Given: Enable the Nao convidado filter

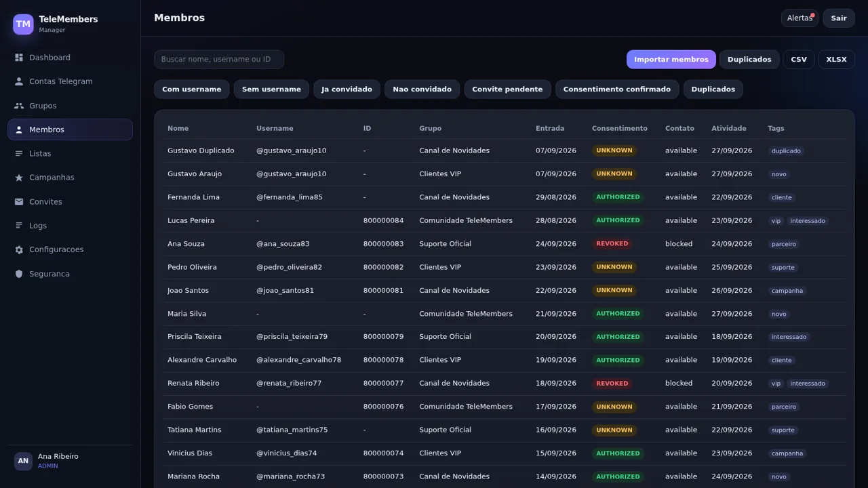Looking at the screenshot, I should 422,89.
